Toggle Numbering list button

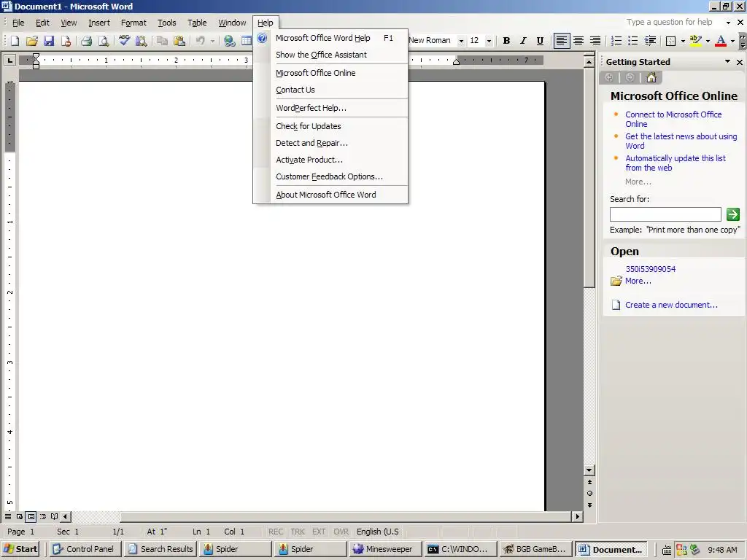pos(616,41)
